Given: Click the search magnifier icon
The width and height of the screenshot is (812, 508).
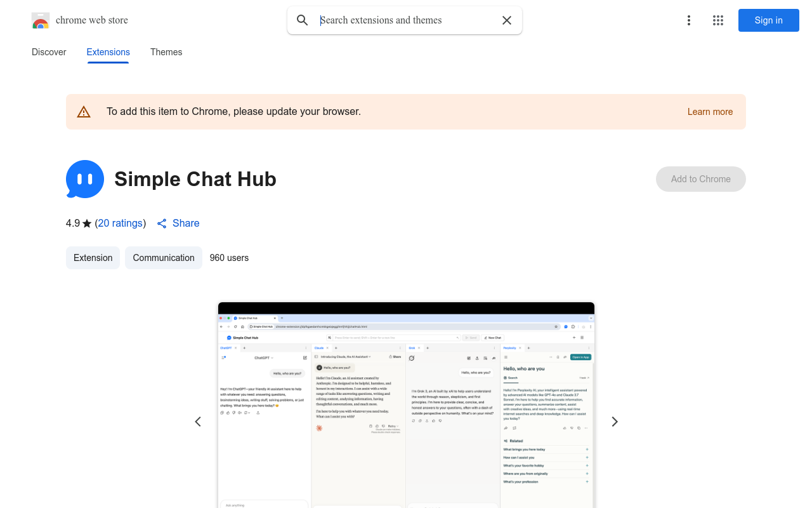Looking at the screenshot, I should click(303, 20).
